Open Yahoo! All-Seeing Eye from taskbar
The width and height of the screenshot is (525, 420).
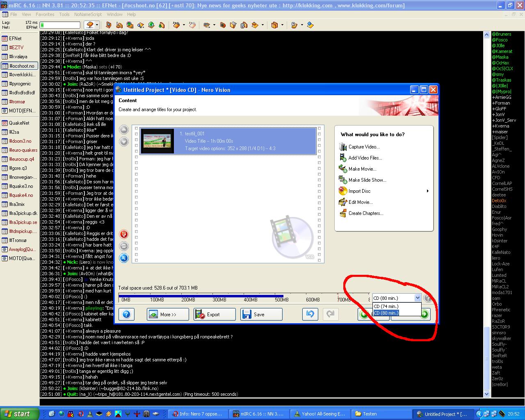point(319,414)
